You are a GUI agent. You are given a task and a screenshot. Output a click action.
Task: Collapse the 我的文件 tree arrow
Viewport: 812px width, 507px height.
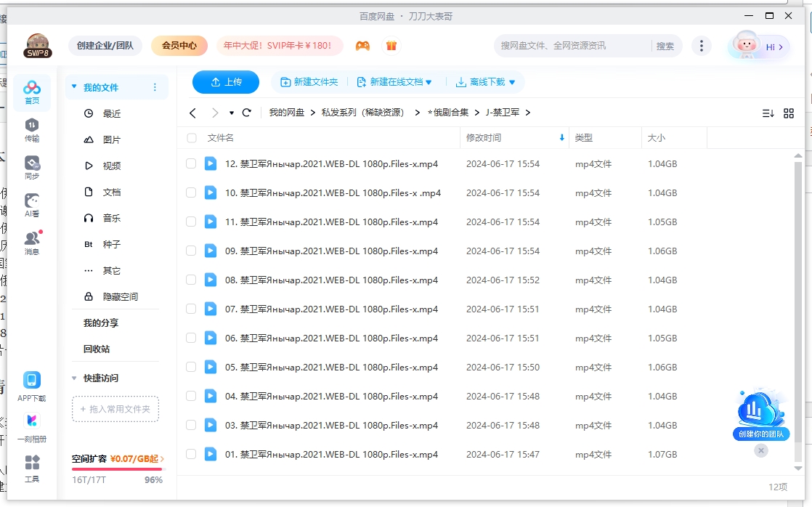74,86
